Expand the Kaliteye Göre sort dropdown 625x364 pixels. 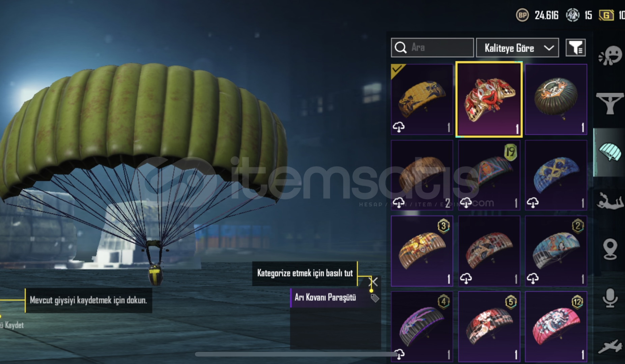pyautogui.click(x=517, y=48)
